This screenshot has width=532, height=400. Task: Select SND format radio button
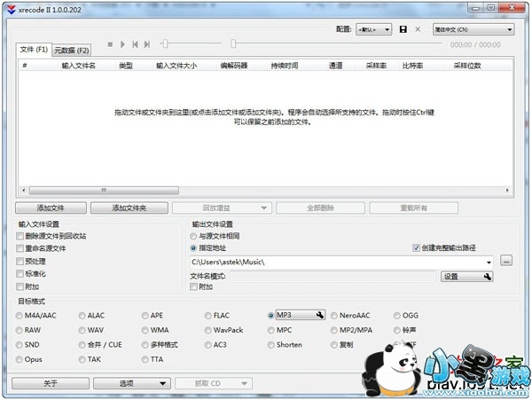point(19,345)
